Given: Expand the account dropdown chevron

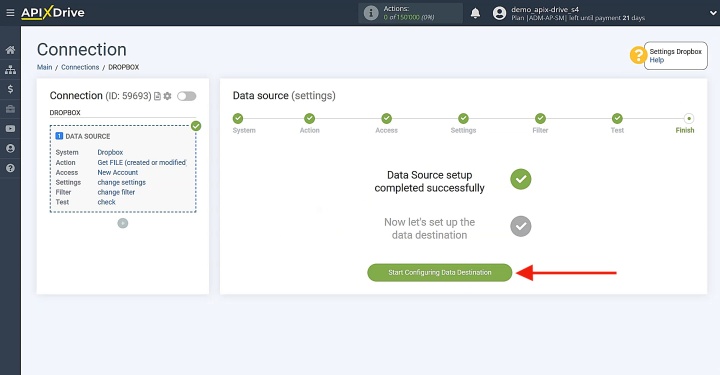Looking at the screenshot, I should coord(713,13).
